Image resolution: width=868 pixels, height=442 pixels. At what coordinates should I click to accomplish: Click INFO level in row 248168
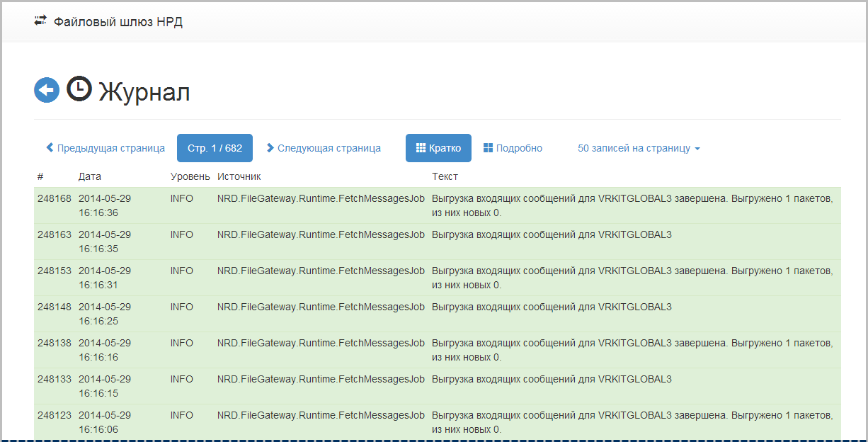[182, 198]
